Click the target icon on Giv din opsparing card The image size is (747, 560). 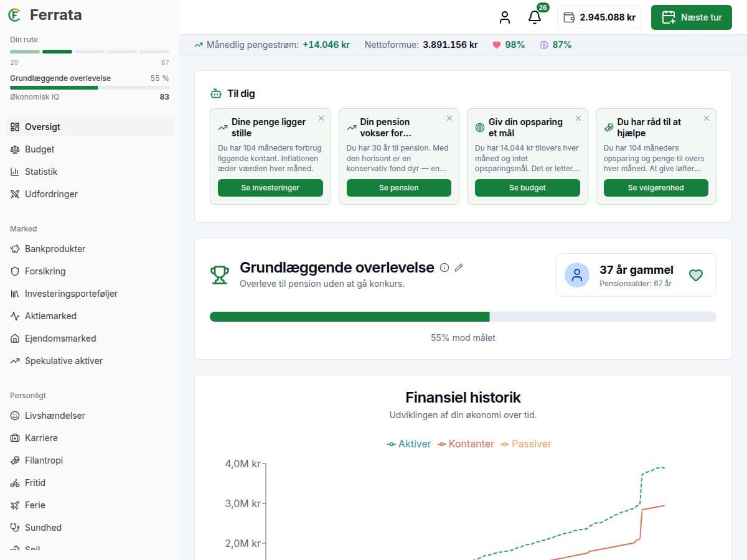(479, 128)
